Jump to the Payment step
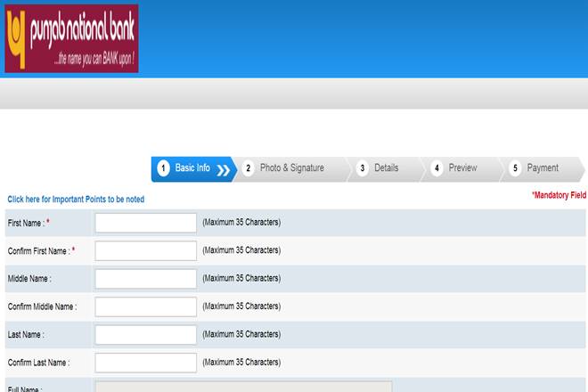The height and width of the screenshot is (392, 588). coord(543,168)
